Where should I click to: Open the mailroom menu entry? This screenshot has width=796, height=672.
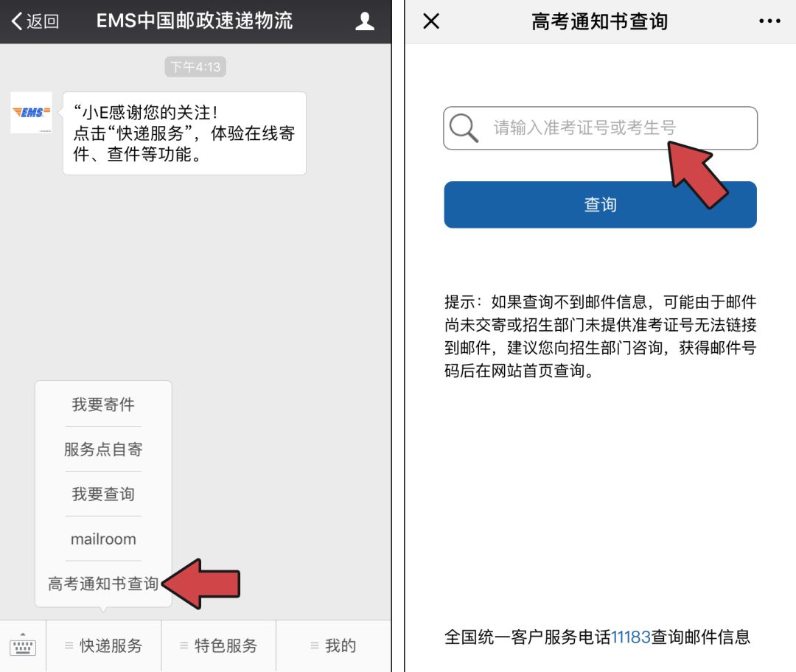coord(103,539)
